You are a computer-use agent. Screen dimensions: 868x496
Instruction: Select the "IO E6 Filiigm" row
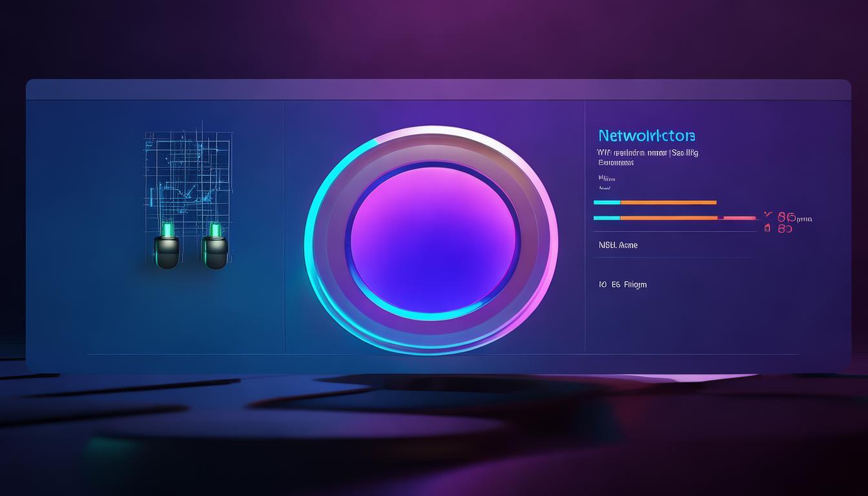[x=622, y=284]
